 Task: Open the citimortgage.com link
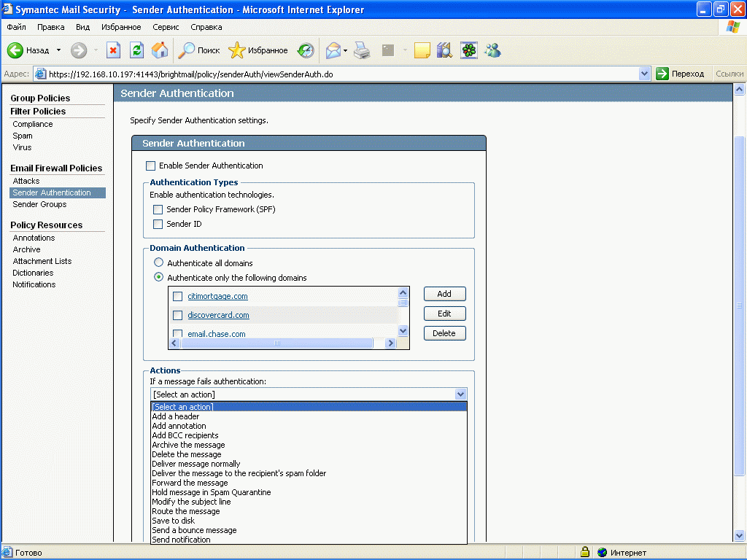pyautogui.click(x=217, y=296)
